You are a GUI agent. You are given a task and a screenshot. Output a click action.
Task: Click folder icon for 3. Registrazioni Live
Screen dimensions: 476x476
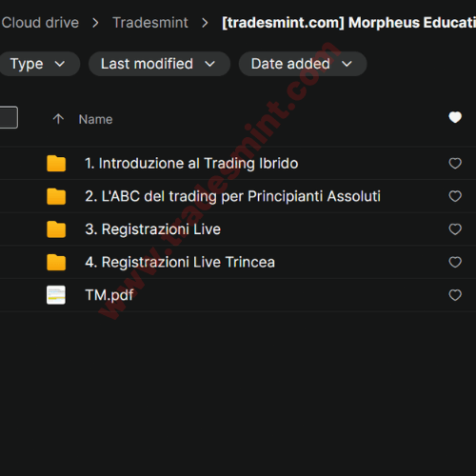click(x=56, y=229)
